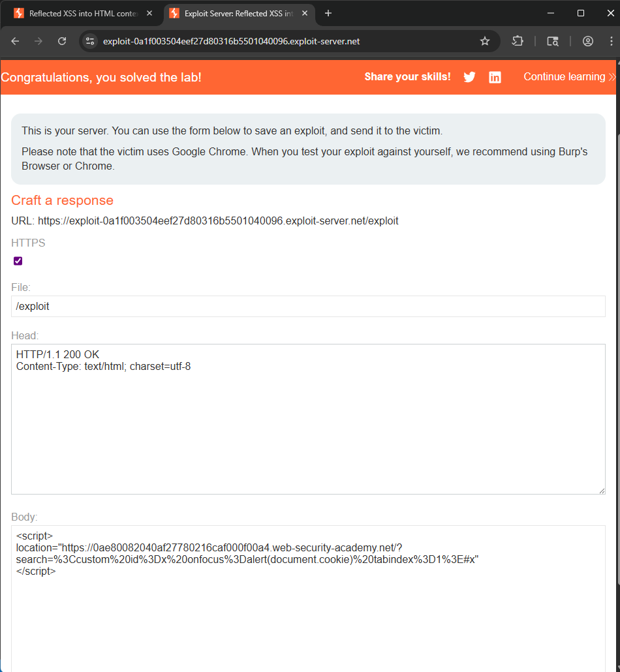This screenshot has height=672, width=620.
Task: Click the Exploit Server tab lightning favicon
Action: coord(174,13)
